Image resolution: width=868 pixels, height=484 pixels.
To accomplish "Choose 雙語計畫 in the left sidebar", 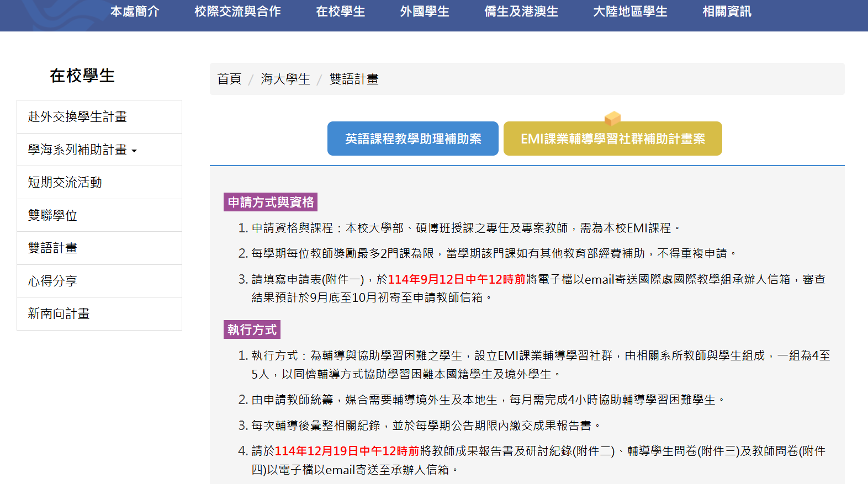I will pos(52,248).
